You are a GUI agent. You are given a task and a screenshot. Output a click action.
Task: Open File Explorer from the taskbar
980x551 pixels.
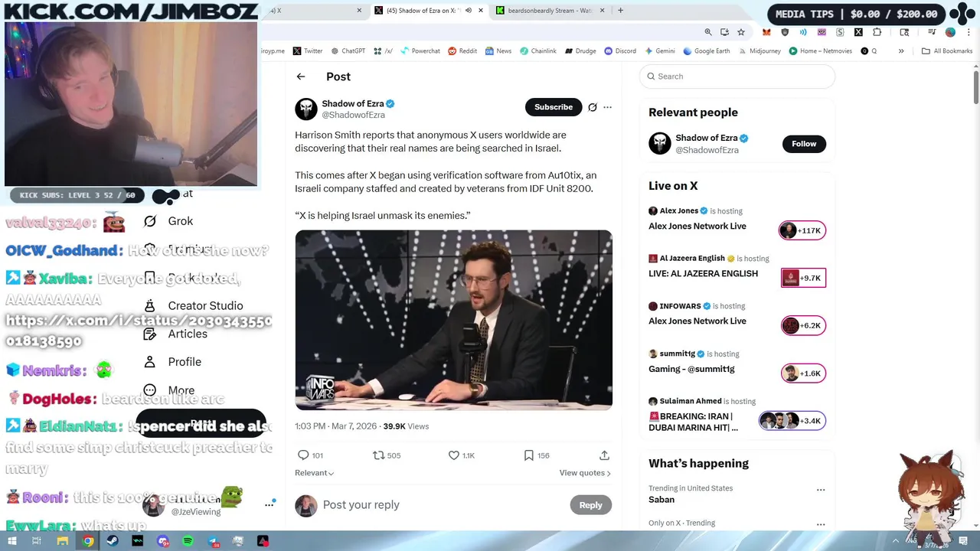click(x=62, y=541)
